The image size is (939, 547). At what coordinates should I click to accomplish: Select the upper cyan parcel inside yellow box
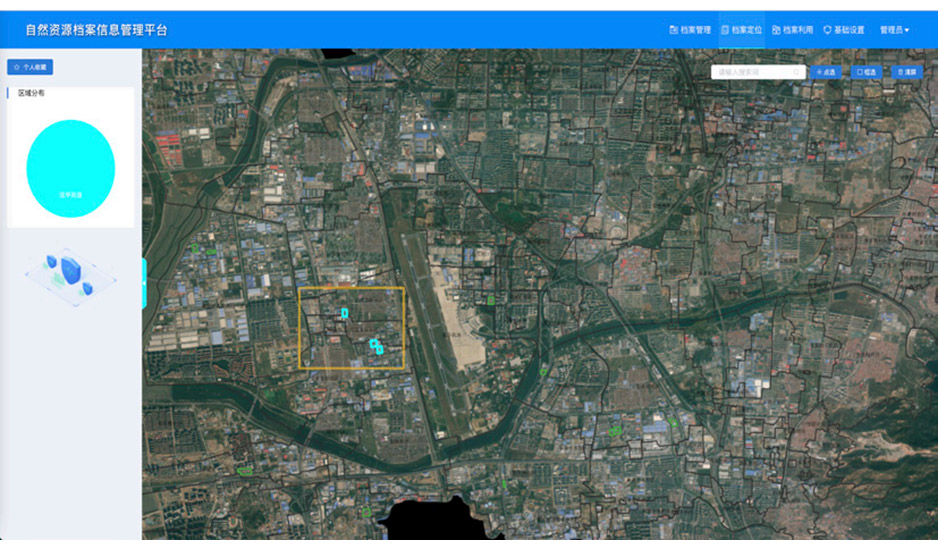[344, 313]
